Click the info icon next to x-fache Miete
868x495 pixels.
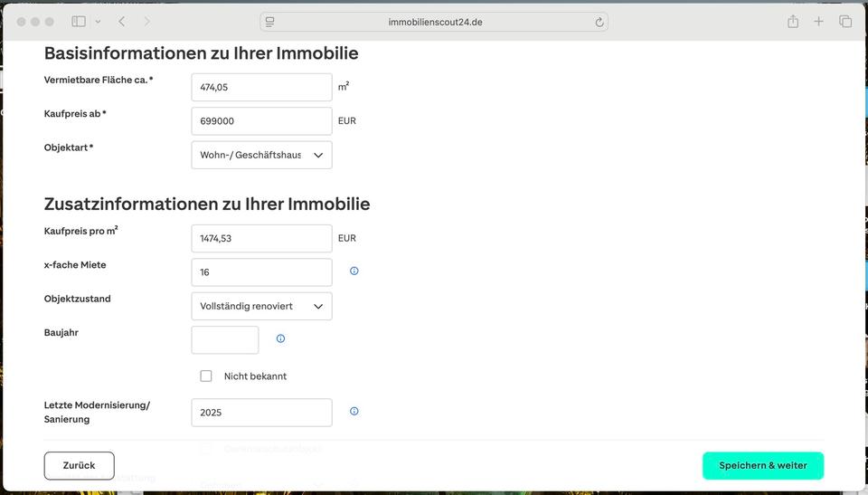point(354,271)
